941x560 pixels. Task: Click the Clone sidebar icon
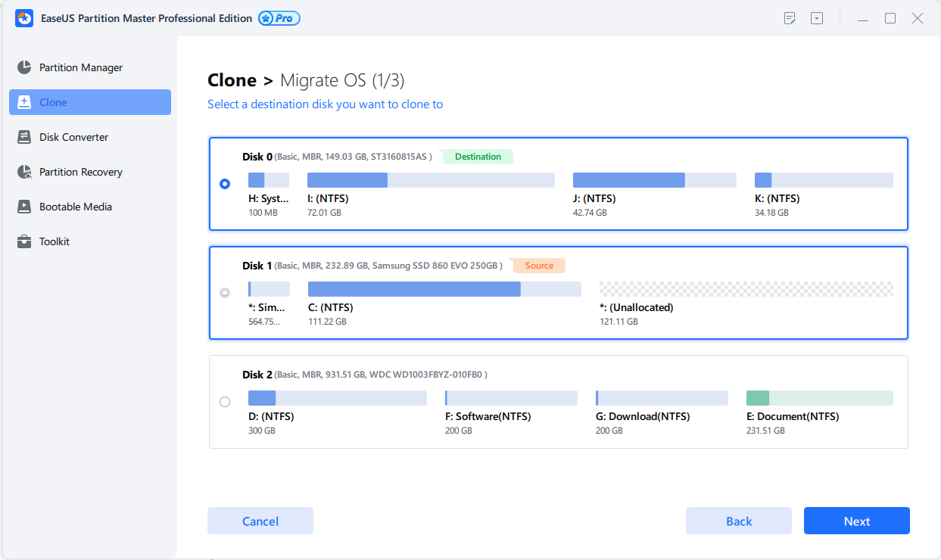(24, 102)
